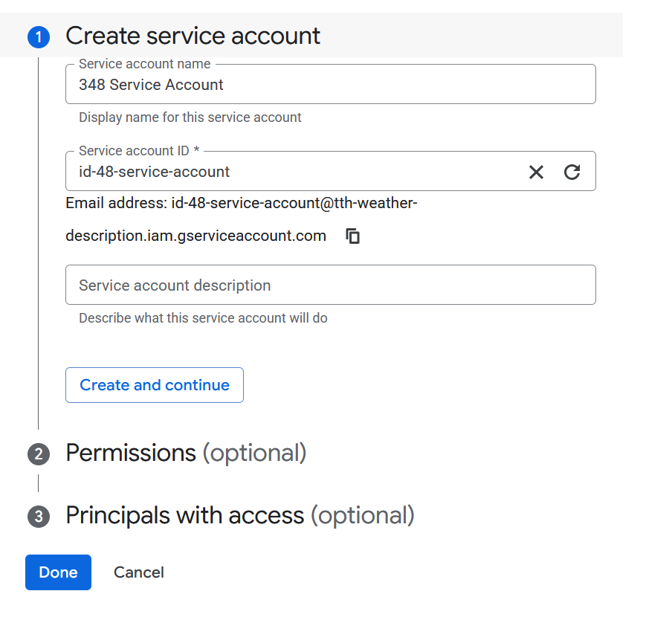
Task: Select the Service account description field
Action: pyautogui.click(x=330, y=285)
